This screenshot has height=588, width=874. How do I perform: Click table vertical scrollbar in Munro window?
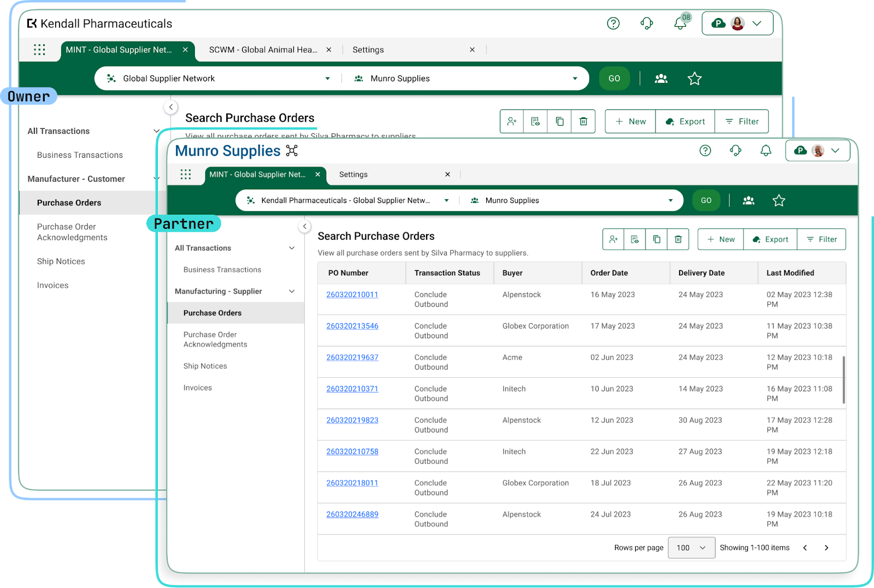(x=844, y=380)
